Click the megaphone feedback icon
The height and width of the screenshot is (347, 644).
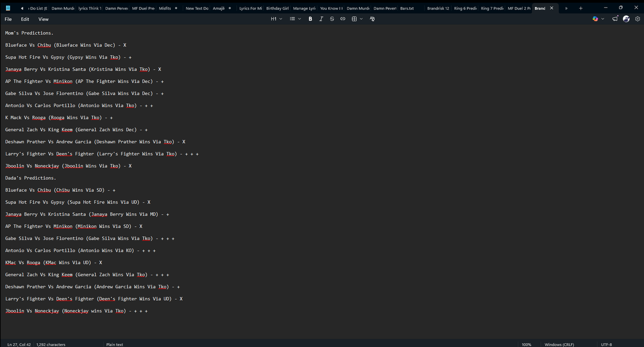tap(616, 19)
